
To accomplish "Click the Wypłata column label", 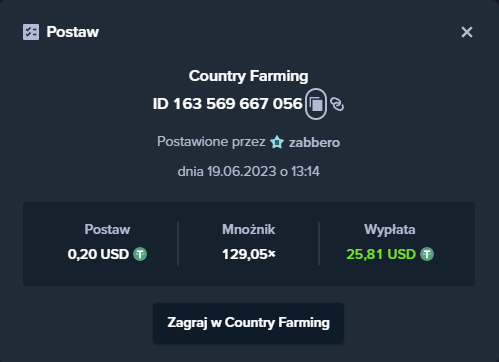I will pos(390,230).
